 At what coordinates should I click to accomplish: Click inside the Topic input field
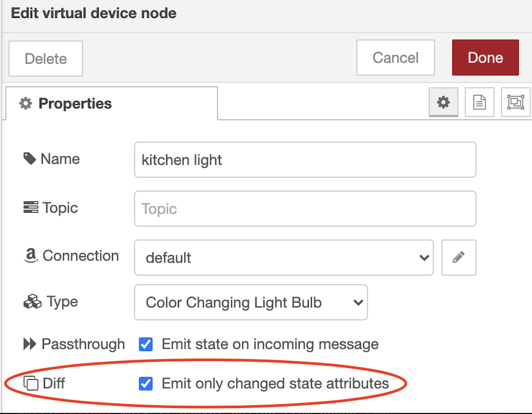coord(305,208)
